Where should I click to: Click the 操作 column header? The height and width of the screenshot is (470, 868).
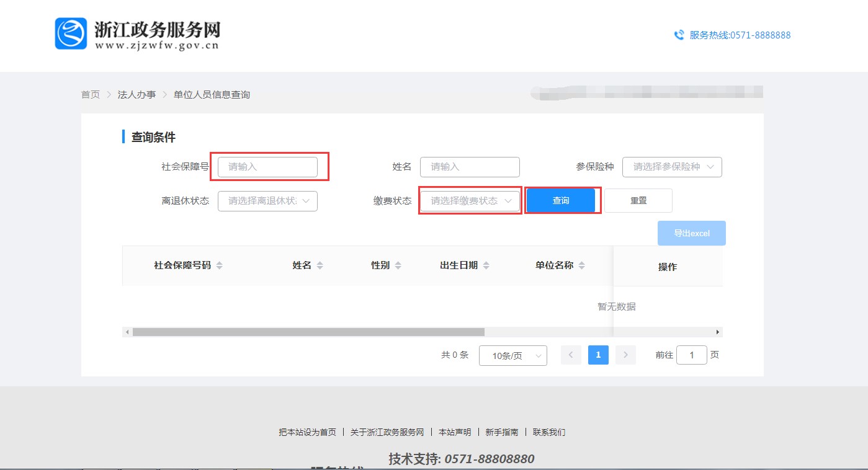point(668,267)
